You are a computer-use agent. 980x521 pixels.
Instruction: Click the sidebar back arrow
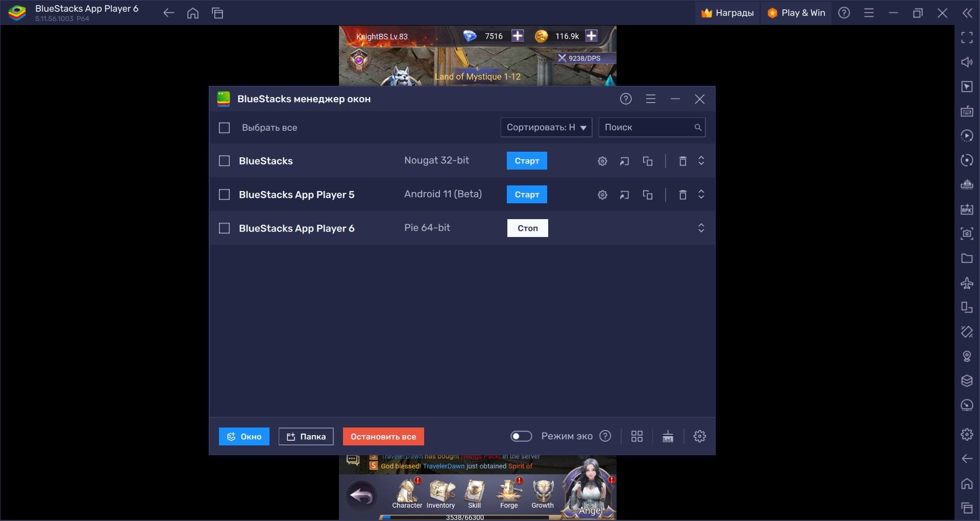967,459
